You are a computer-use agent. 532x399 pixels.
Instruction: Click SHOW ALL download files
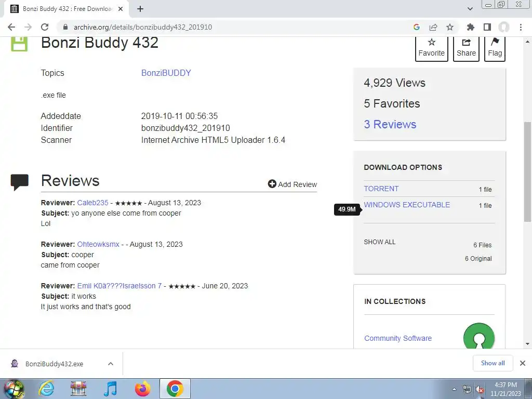pyautogui.click(x=380, y=242)
